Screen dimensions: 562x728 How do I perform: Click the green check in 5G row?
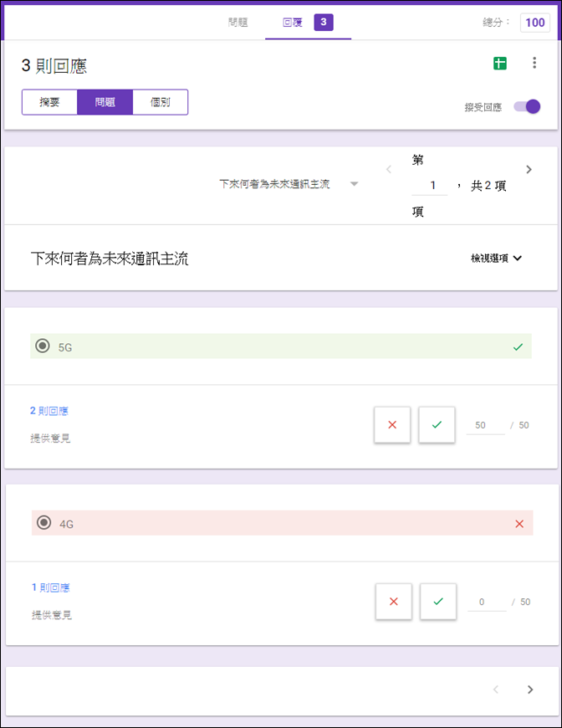(x=518, y=346)
